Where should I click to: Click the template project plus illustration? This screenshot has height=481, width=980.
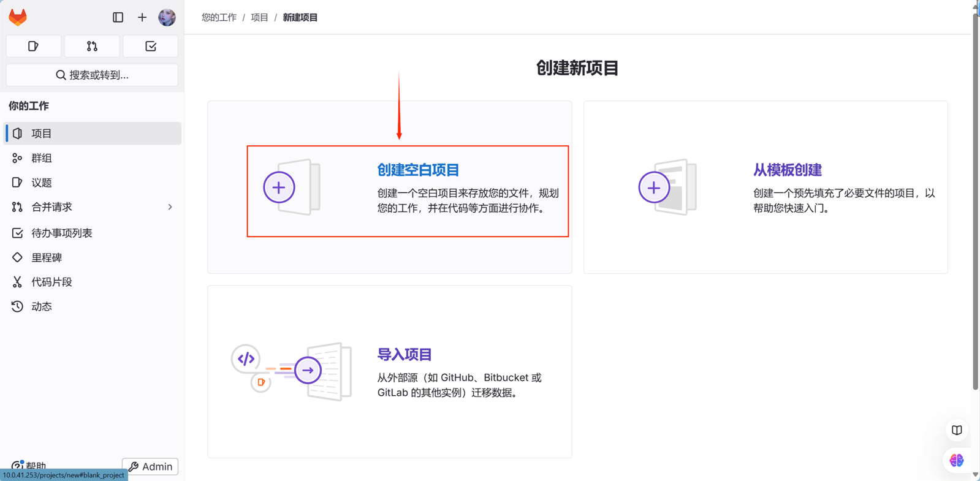668,187
